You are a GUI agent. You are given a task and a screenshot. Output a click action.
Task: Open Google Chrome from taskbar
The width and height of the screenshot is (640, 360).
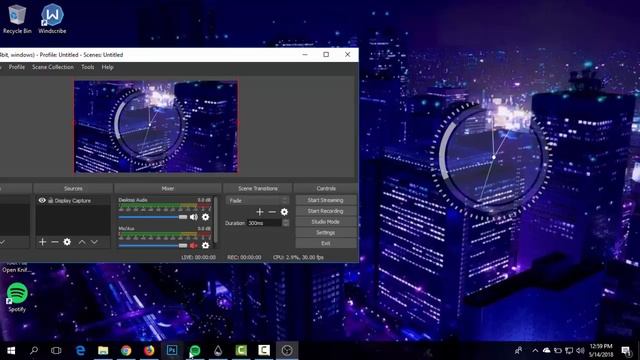[x=126, y=350]
